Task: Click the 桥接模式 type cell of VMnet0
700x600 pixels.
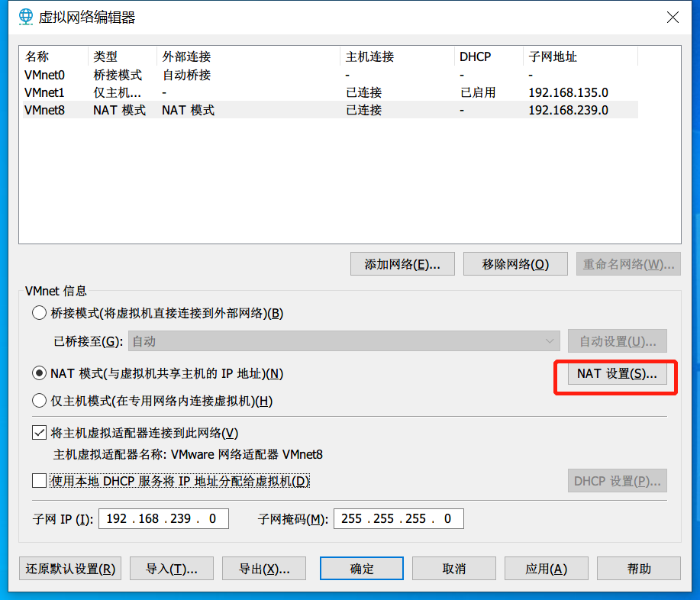Action: point(118,75)
